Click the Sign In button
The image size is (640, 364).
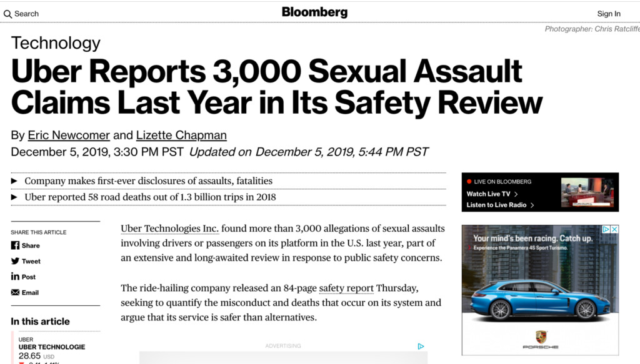coord(608,13)
